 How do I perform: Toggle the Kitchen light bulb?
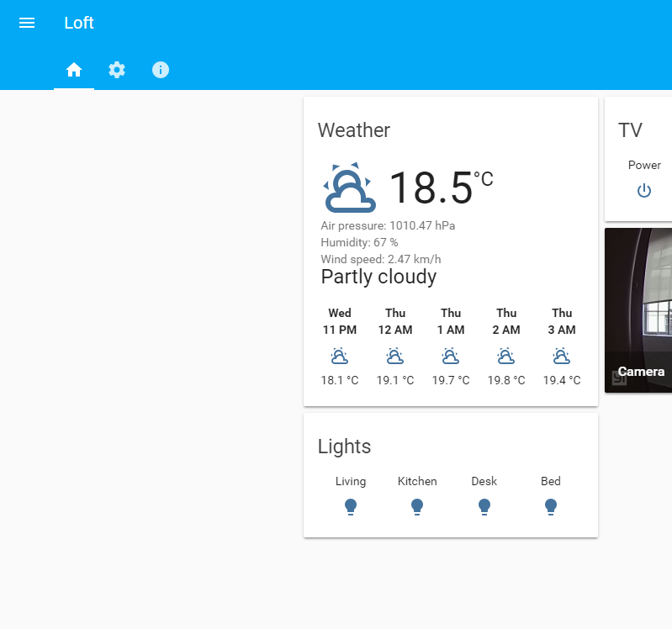[417, 507]
